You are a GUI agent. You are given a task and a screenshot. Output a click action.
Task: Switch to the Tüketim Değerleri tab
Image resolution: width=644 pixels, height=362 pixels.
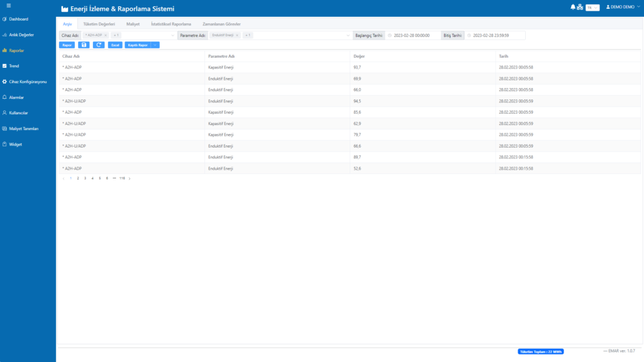(x=99, y=24)
